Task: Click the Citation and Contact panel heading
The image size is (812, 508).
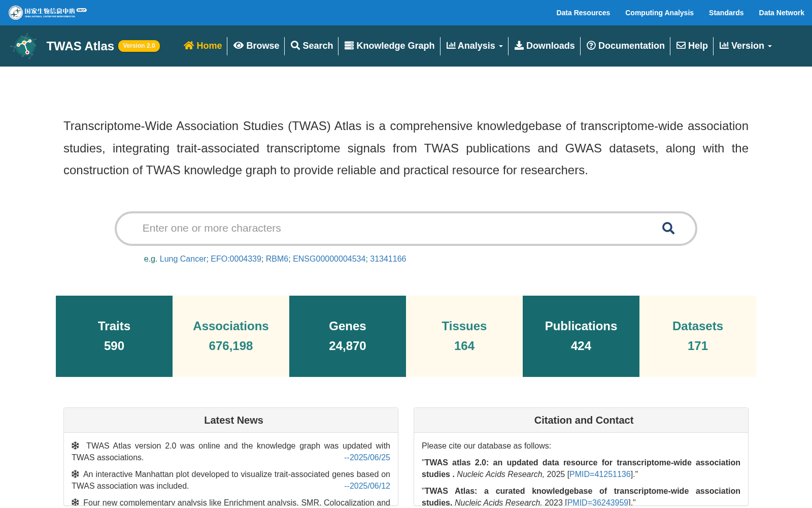Action: point(584,420)
